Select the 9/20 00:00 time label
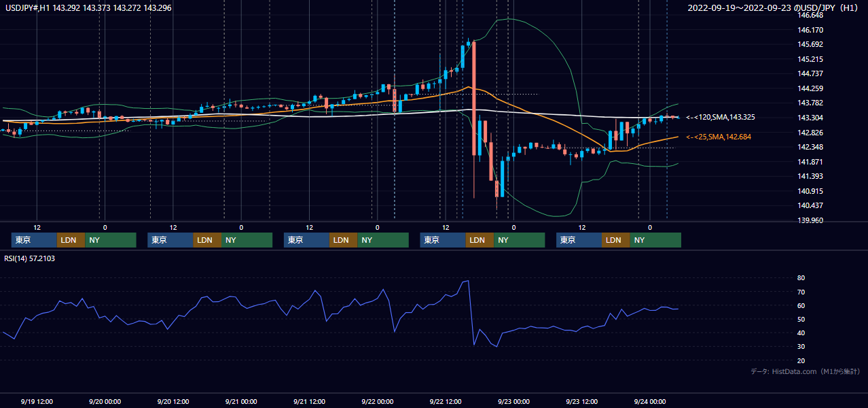868x408 pixels. [105, 401]
